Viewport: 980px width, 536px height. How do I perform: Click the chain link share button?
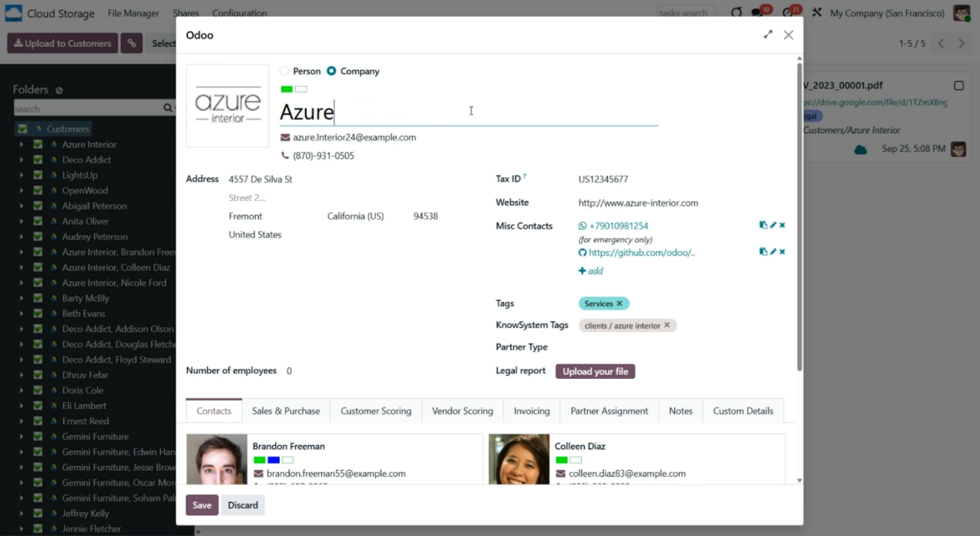pyautogui.click(x=132, y=43)
